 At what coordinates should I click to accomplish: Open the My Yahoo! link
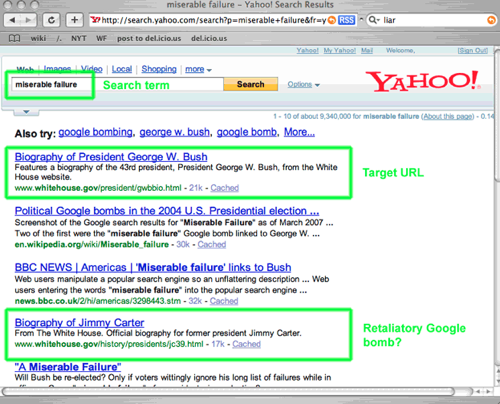click(340, 50)
